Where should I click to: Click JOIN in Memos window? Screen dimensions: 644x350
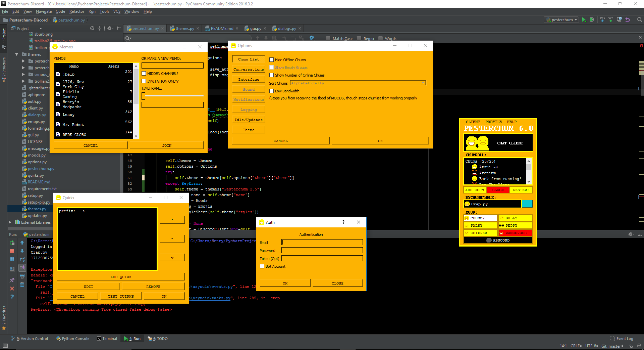167,145
